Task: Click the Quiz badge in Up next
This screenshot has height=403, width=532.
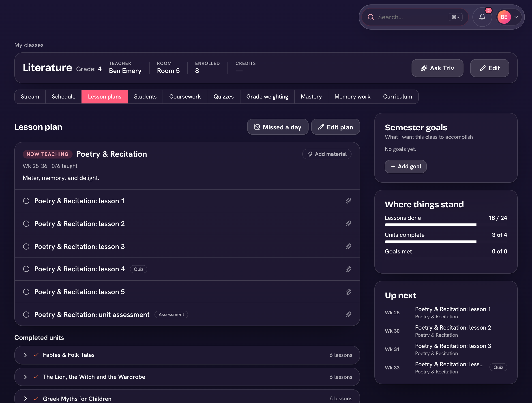Action: coord(498,367)
